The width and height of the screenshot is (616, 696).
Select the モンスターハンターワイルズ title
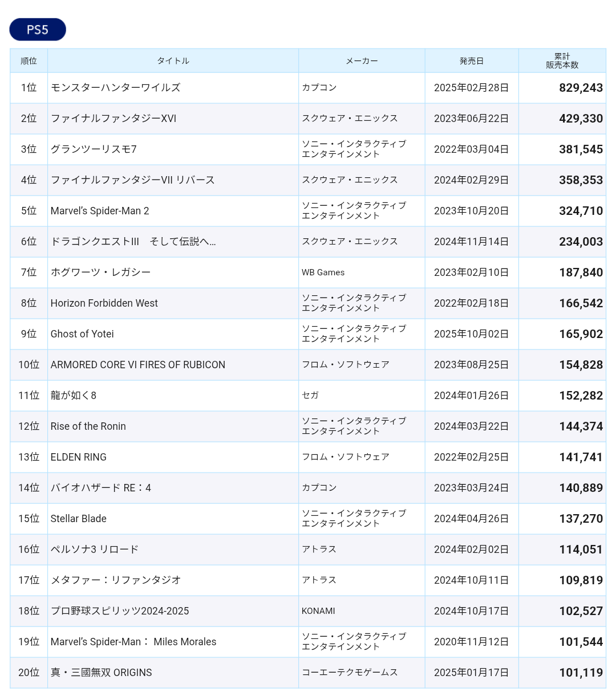(x=115, y=88)
